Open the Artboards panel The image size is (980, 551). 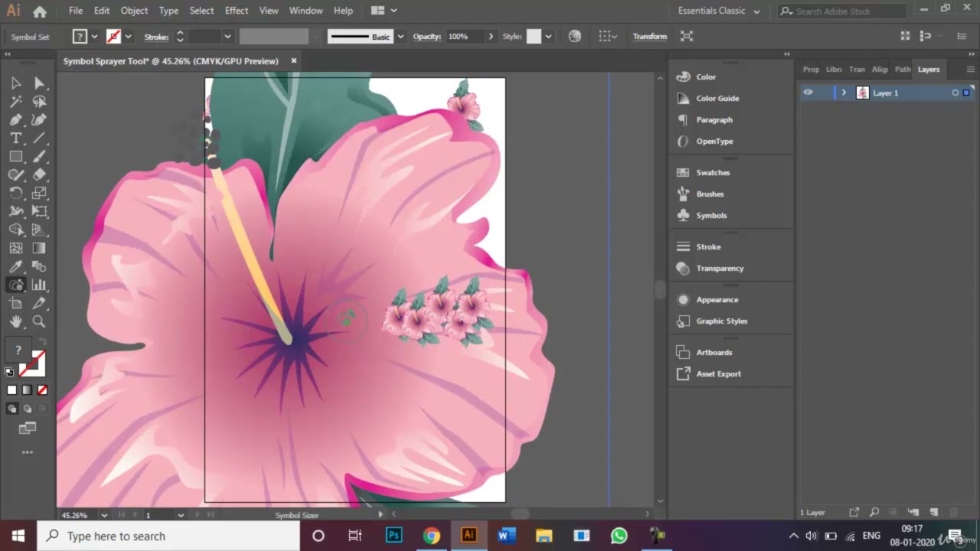(714, 353)
